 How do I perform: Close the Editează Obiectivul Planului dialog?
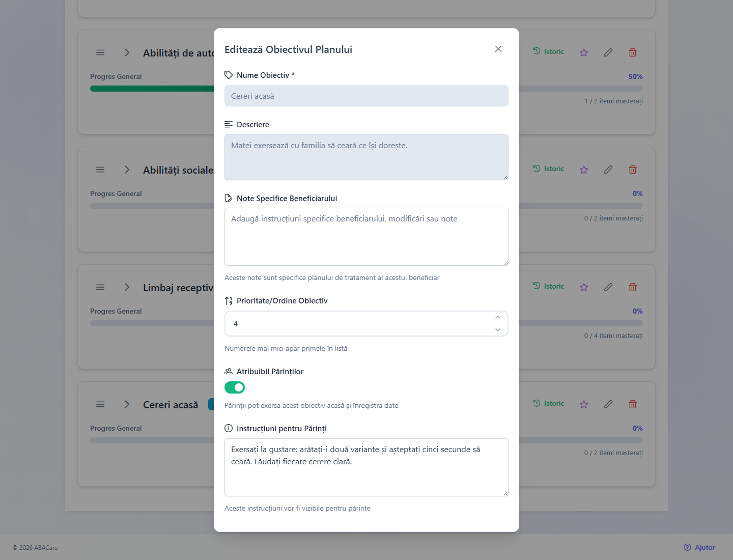point(498,49)
